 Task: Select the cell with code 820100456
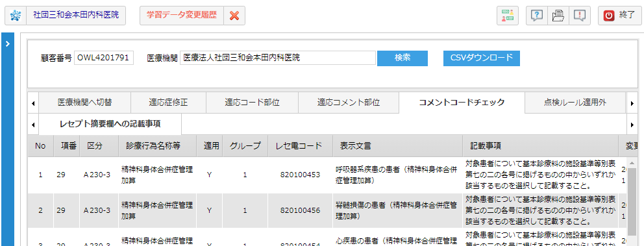(x=300, y=210)
